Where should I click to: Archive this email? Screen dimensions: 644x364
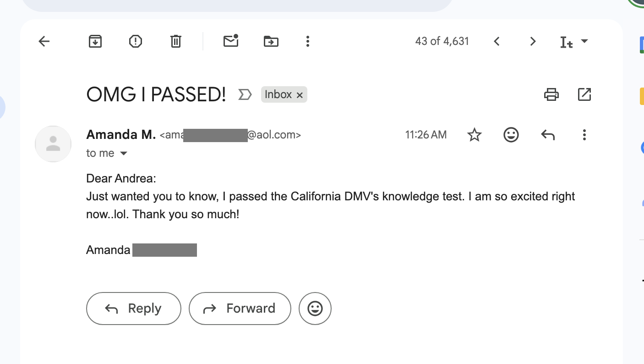coord(95,41)
